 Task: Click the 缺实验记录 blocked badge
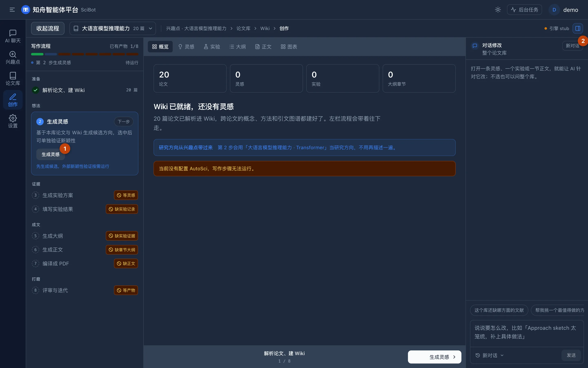[122, 209]
